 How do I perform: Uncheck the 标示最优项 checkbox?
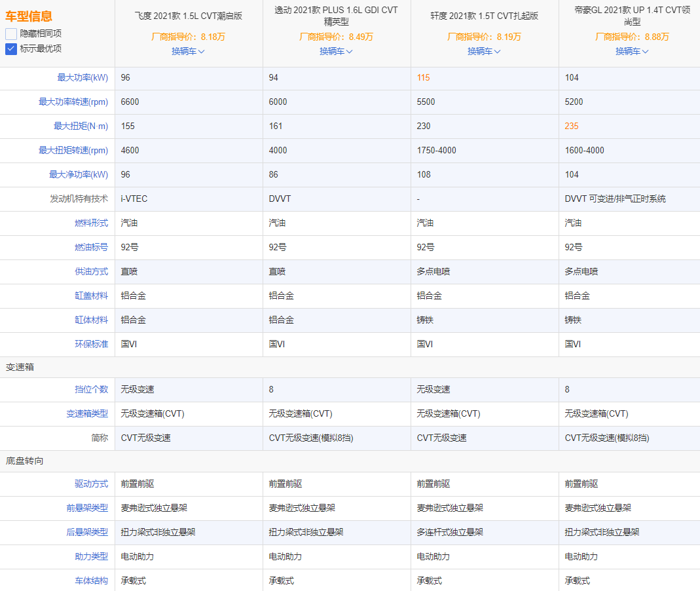pyautogui.click(x=11, y=48)
